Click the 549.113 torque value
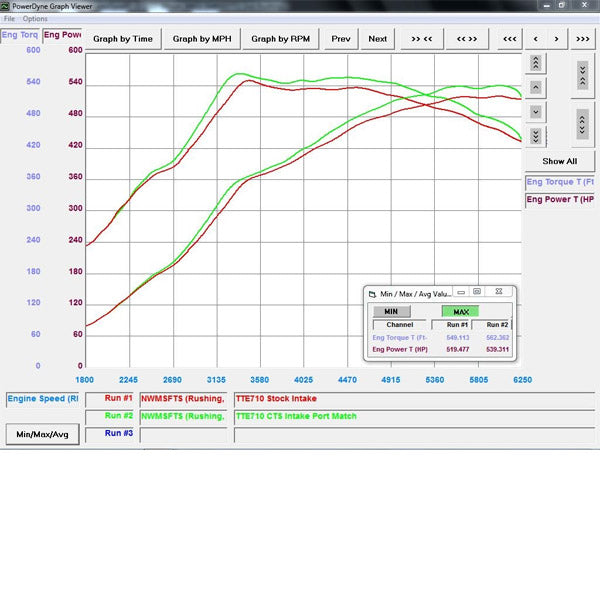Viewport: 600px width, 600px height. (458, 338)
